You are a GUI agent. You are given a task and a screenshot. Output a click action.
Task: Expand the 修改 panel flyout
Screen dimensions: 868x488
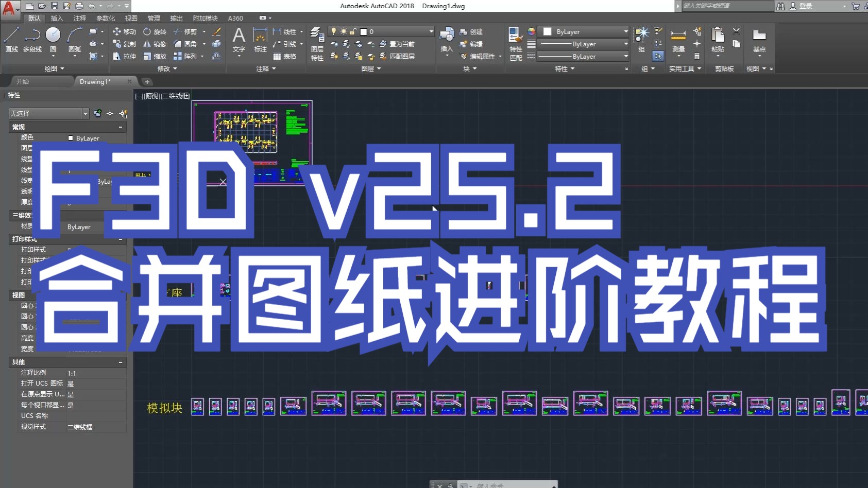pos(167,68)
